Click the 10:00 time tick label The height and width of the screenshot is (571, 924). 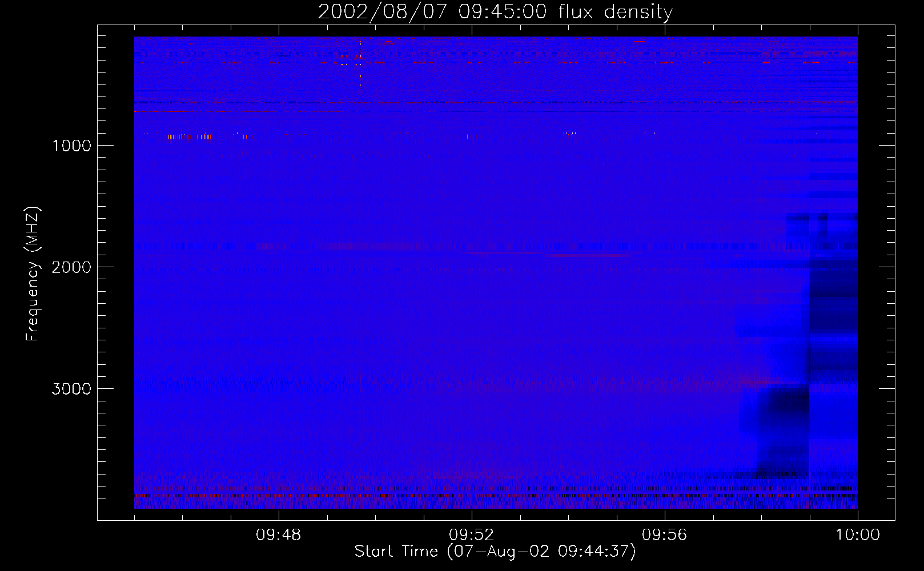coord(858,535)
